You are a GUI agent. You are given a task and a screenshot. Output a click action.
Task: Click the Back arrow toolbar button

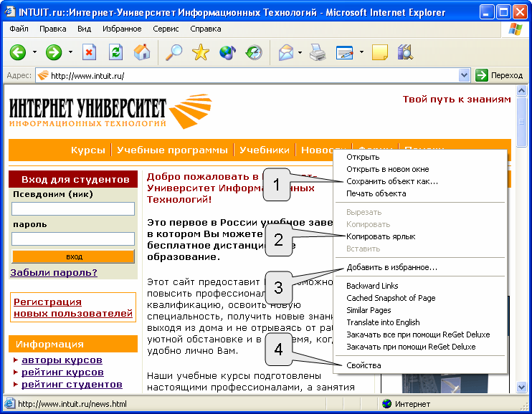[x=18, y=52]
